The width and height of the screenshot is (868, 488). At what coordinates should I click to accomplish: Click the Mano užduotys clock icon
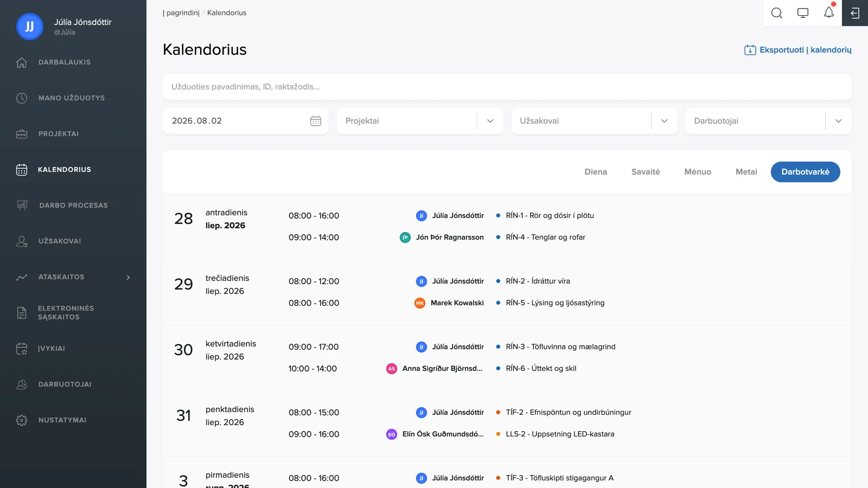coord(22,98)
